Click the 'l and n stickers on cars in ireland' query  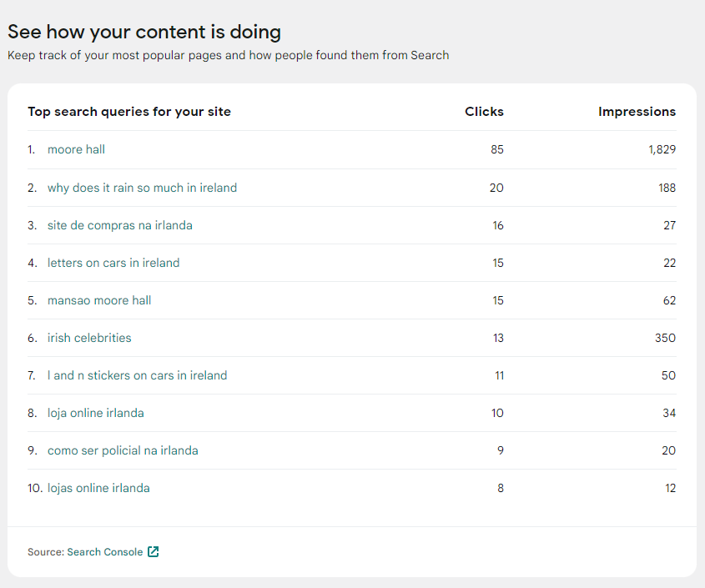click(x=137, y=375)
